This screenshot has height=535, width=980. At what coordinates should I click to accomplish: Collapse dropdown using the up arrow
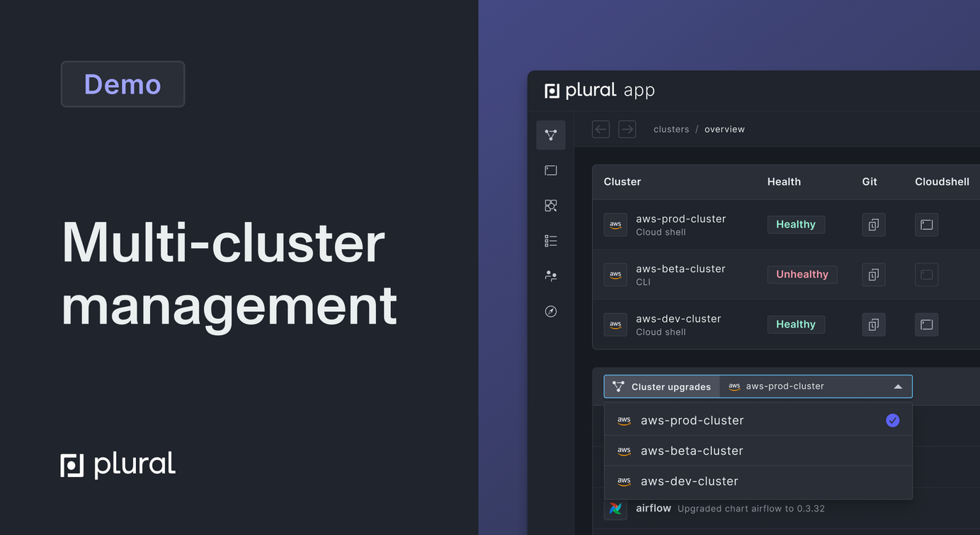[x=898, y=387]
